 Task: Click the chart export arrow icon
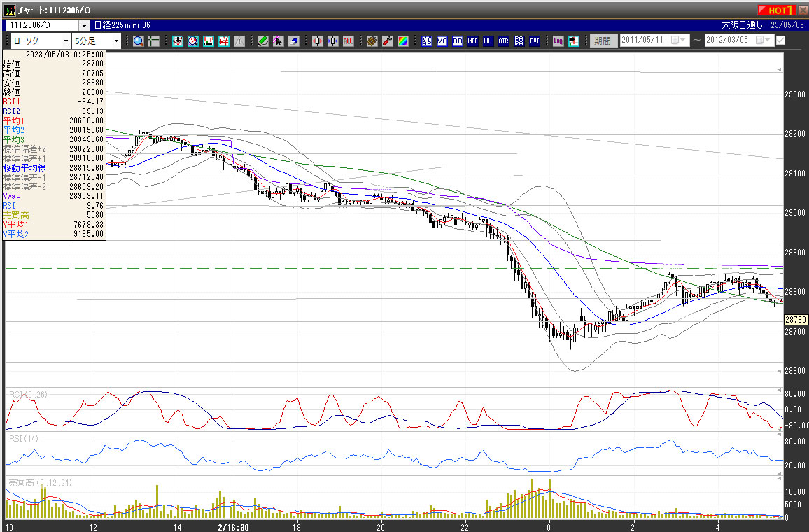(574, 41)
